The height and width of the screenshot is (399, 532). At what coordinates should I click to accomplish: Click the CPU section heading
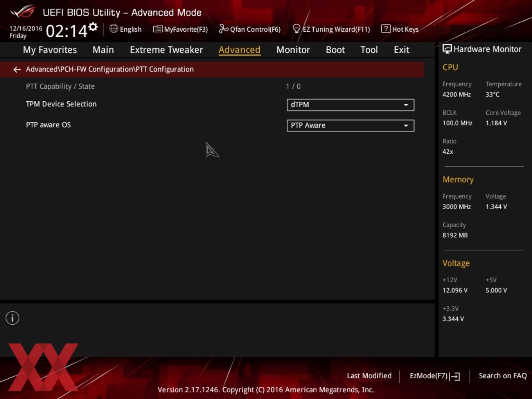[450, 67]
